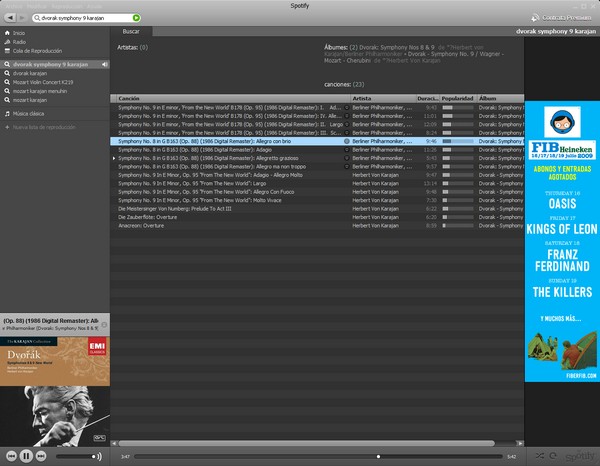Click the Inicio home icon
The image size is (600, 466).
point(7,33)
